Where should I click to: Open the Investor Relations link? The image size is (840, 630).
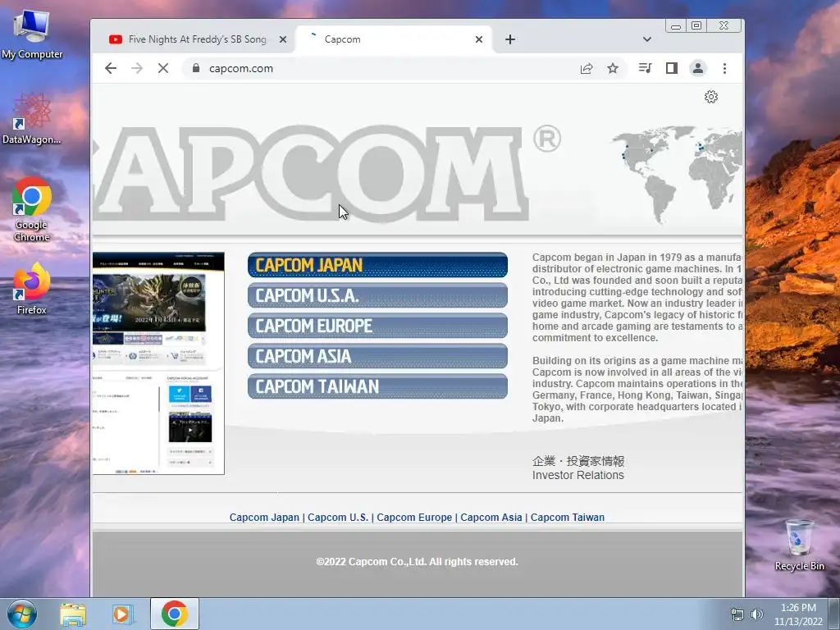(578, 475)
